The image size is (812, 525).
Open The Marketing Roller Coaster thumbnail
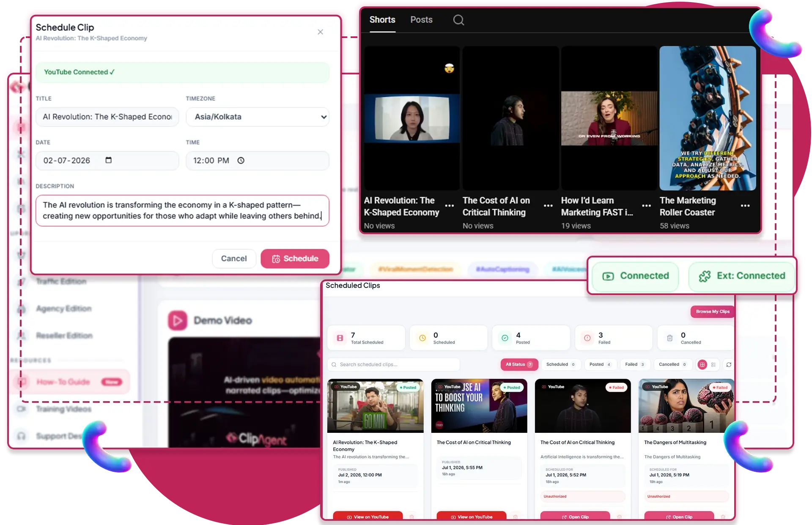[x=708, y=118]
